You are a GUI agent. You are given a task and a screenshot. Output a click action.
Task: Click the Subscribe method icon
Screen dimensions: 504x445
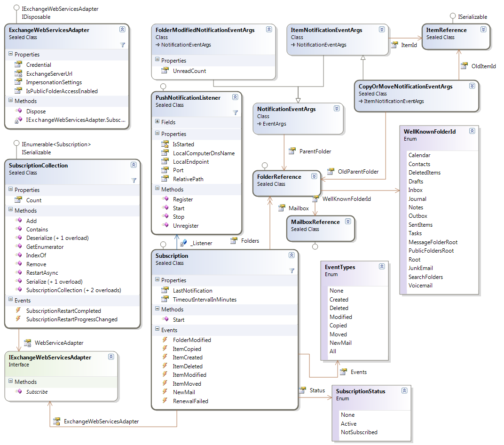[x=18, y=391]
